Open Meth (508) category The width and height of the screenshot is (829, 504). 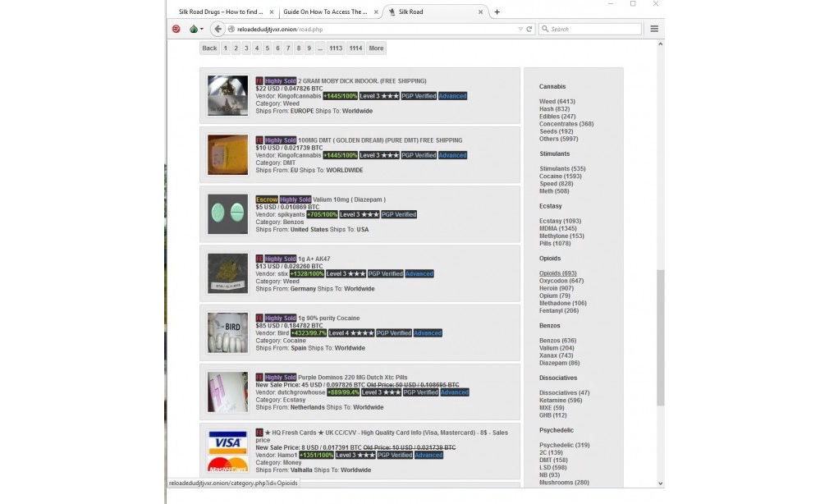coord(554,191)
